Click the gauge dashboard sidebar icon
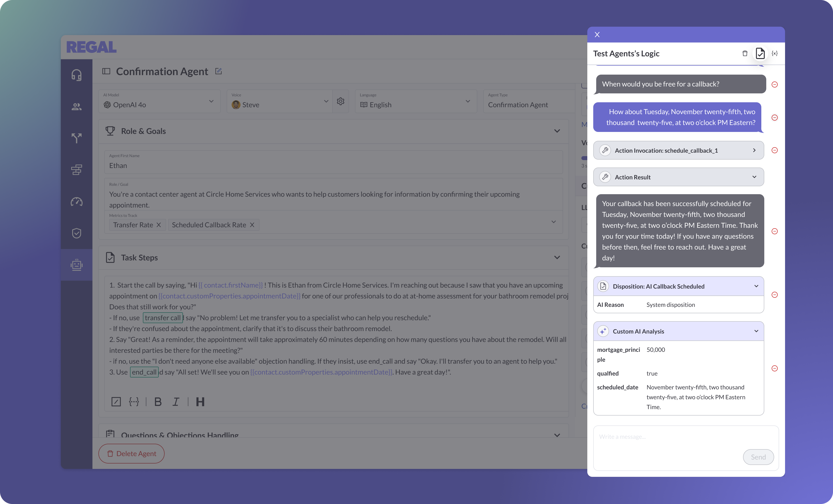This screenshot has height=504, width=833. coord(76,202)
